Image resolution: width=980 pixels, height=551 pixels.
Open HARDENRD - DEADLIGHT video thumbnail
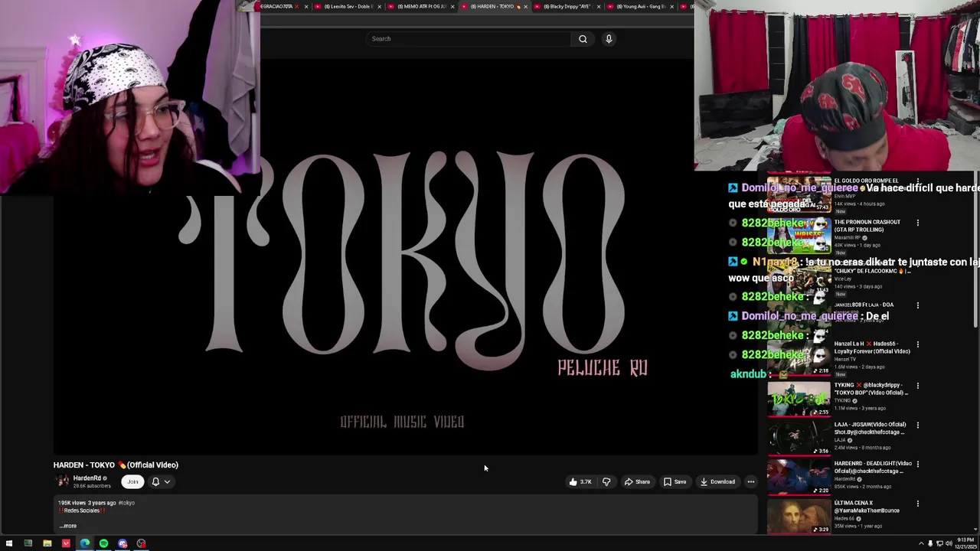(799, 477)
